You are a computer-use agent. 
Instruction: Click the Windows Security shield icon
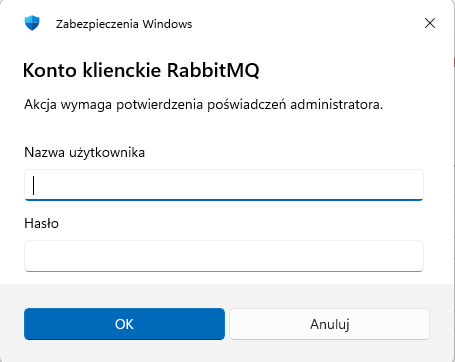(32, 23)
